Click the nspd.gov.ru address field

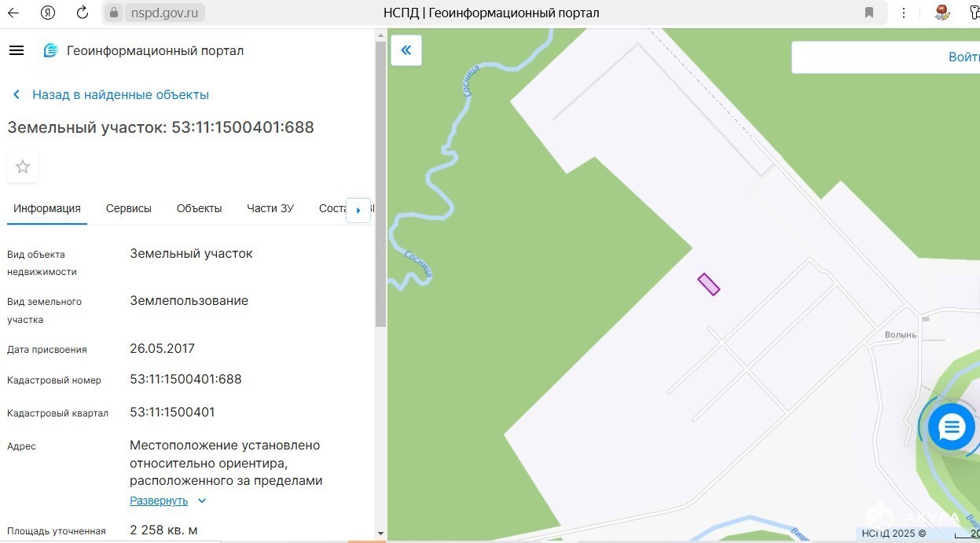[x=165, y=13]
